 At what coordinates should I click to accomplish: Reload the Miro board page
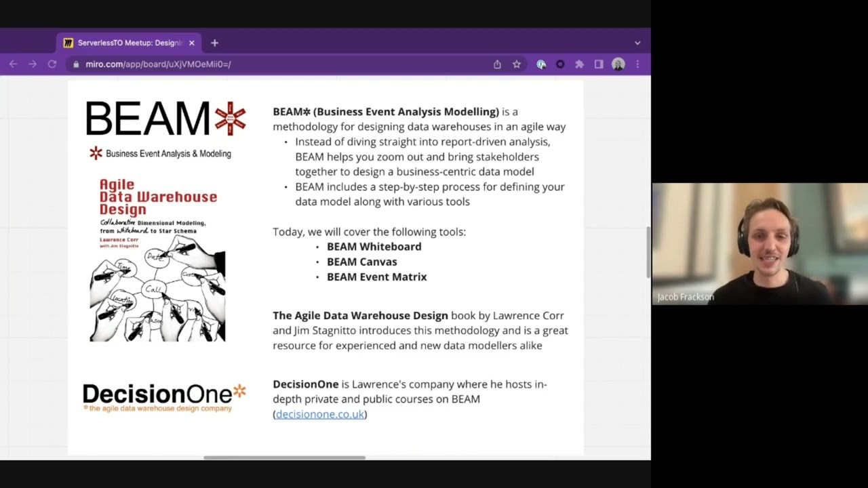52,64
